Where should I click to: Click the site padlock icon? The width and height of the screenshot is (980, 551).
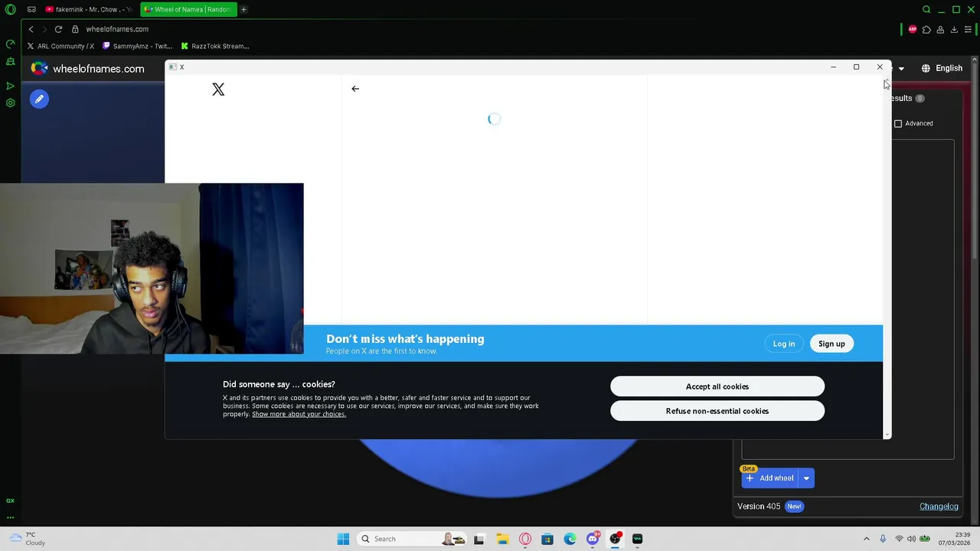click(x=75, y=29)
